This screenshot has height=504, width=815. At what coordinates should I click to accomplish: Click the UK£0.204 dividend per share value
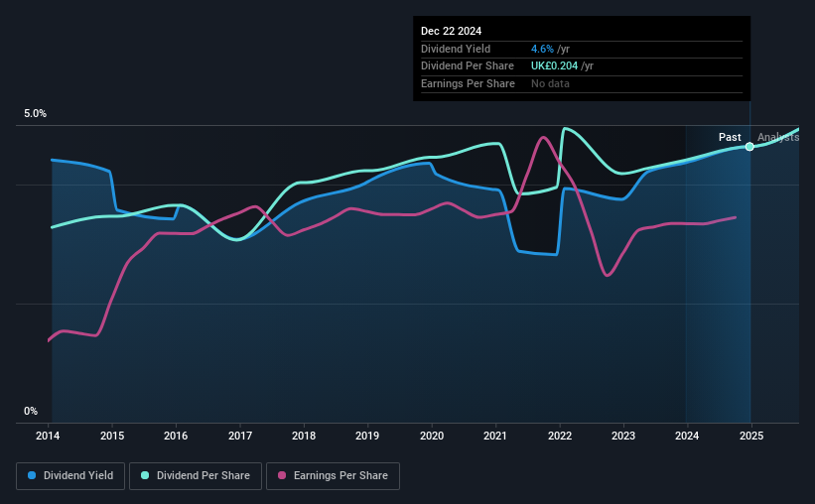[x=554, y=66]
